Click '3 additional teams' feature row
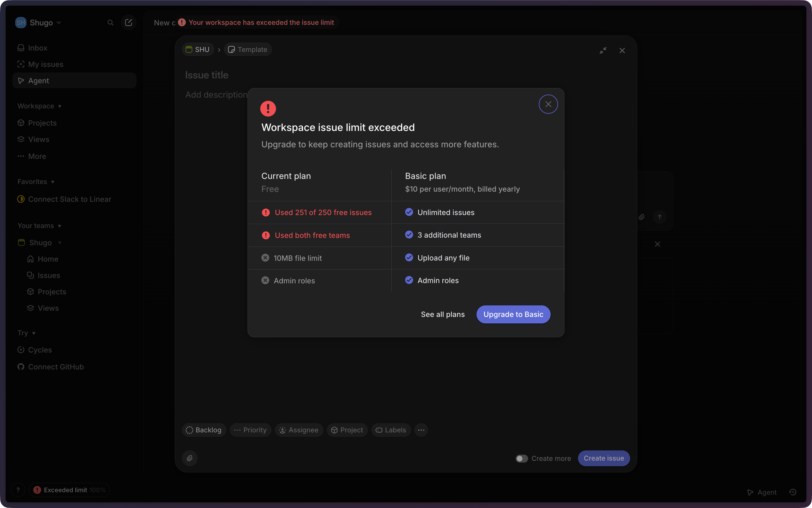812x508 pixels. coord(477,235)
